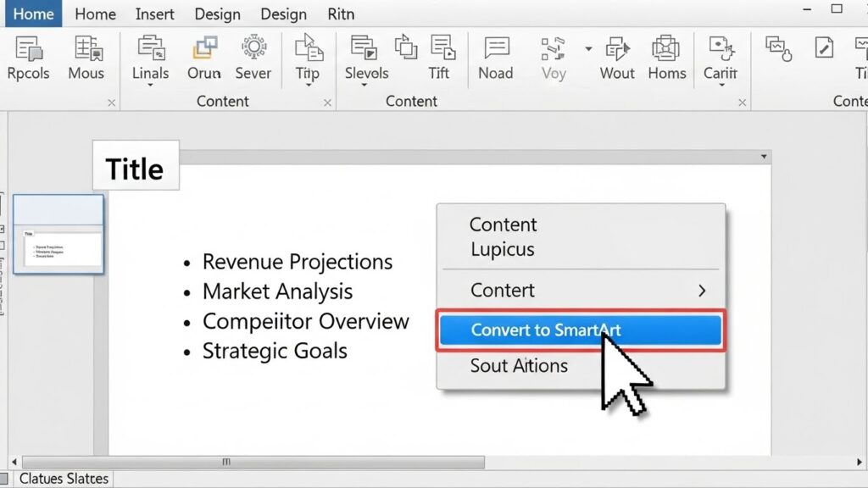
Task: Select the Mous ribbon icon
Action: [x=86, y=48]
